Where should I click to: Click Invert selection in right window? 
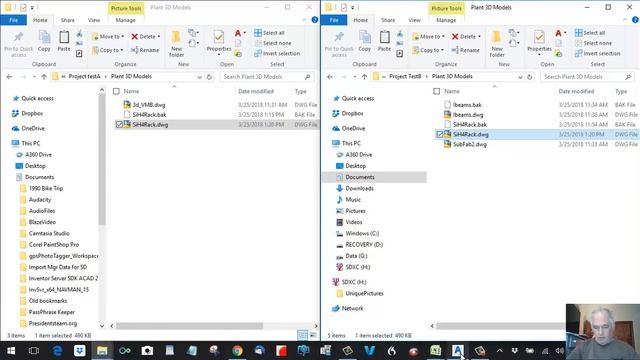point(598,53)
